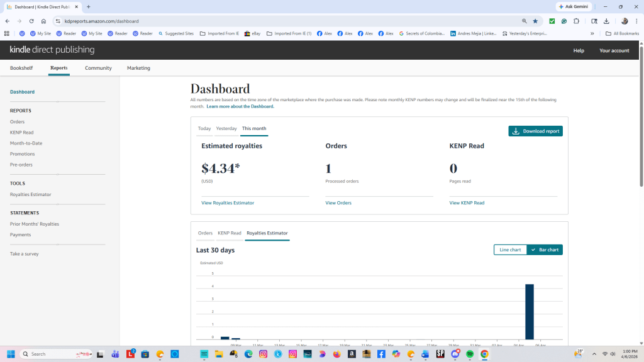Switch to the Bookshelf tab
644x362 pixels.
pos(21,68)
